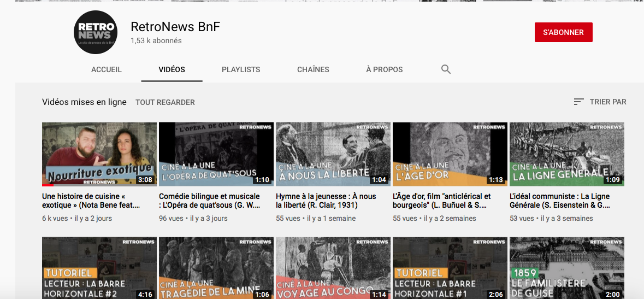Open the À nous la liberté thumbnail
Viewport: 644px width, 299px height.
click(333, 154)
